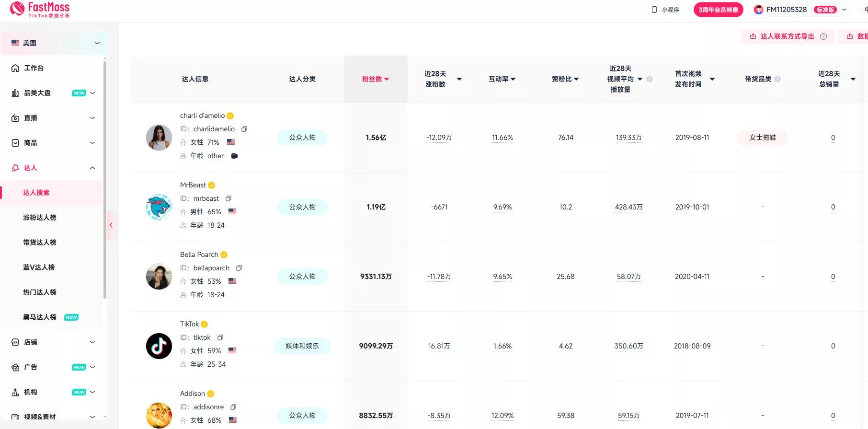The height and width of the screenshot is (429, 868).
Task: Click info icon next to 带货品类 header
Action: [x=777, y=79]
